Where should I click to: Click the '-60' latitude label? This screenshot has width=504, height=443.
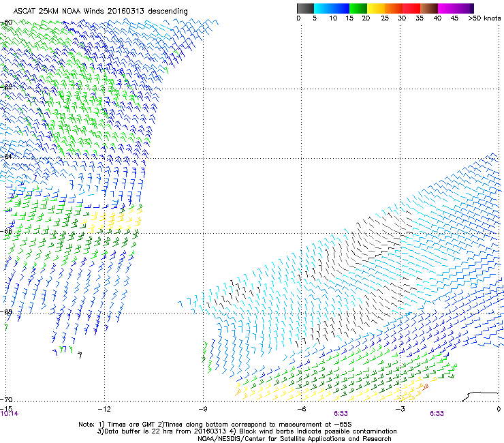[x=7, y=22]
